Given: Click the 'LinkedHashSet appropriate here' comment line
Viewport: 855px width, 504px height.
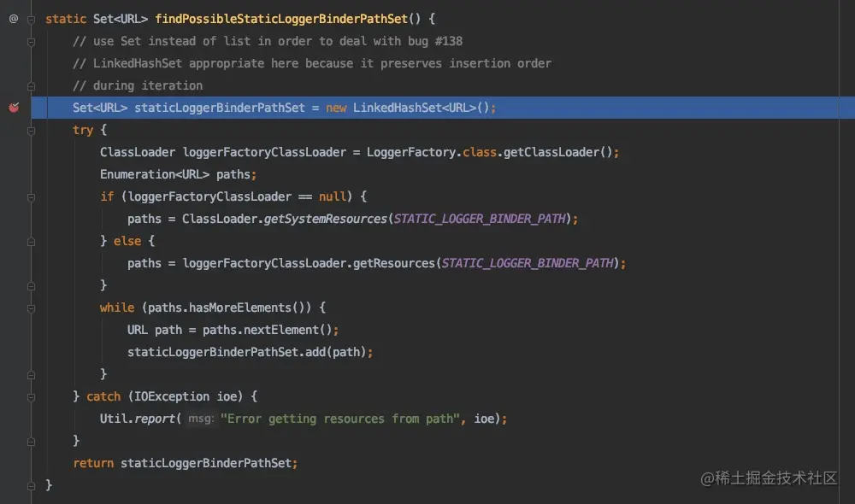Looking at the screenshot, I should click(312, 63).
